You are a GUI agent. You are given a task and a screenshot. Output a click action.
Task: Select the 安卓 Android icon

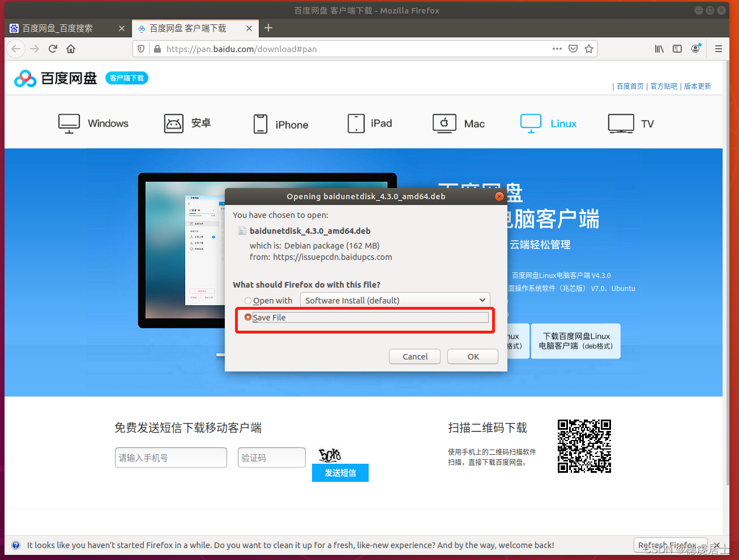[x=174, y=123]
